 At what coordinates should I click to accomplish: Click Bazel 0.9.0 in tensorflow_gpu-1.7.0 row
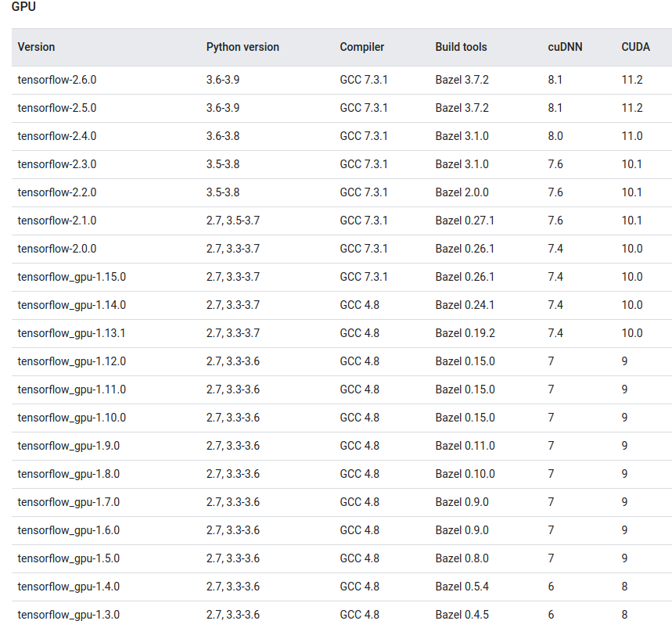(462, 502)
